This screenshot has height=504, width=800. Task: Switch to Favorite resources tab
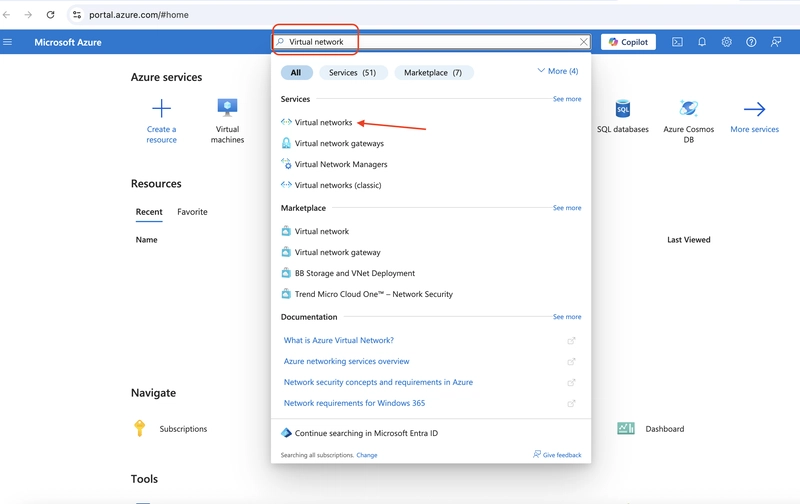pyautogui.click(x=192, y=212)
